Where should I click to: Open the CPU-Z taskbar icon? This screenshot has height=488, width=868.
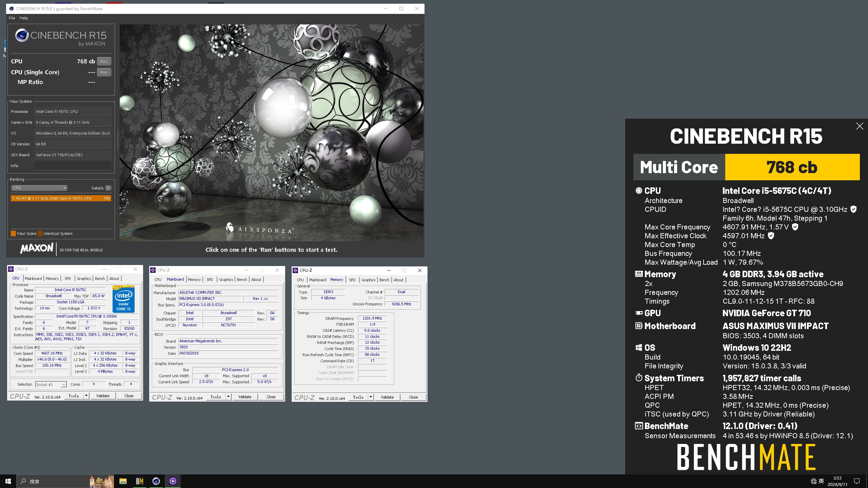[173, 481]
